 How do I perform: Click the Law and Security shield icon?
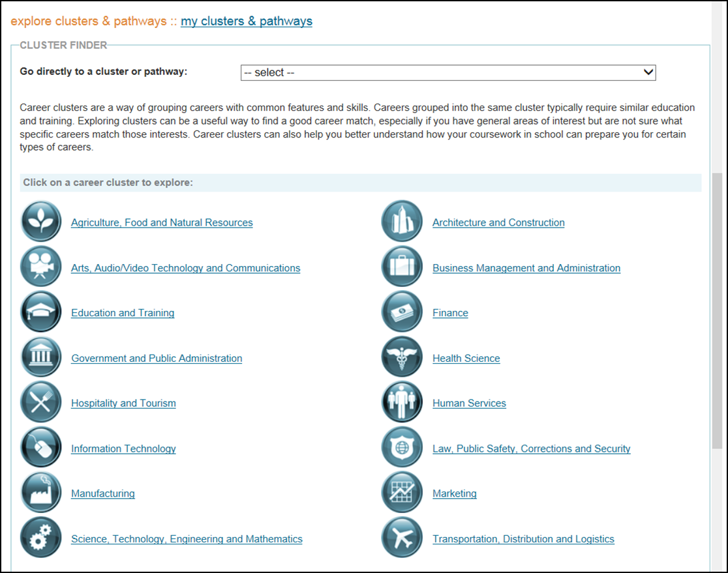coord(402,447)
